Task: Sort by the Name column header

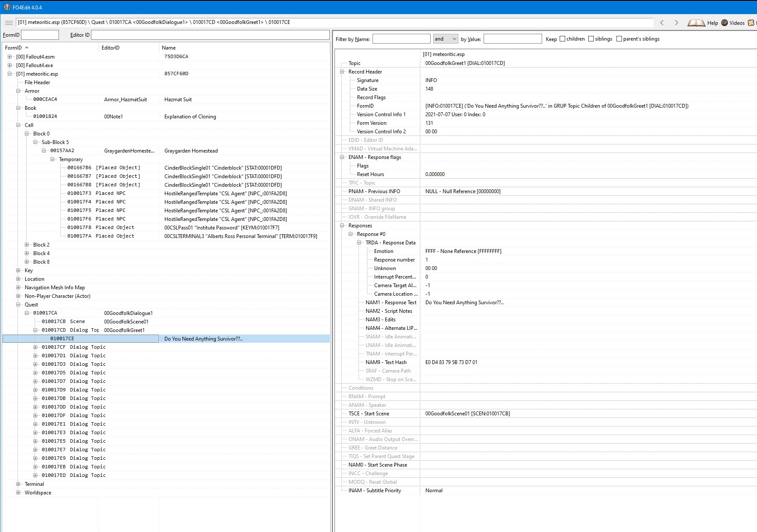Action: 244,47
